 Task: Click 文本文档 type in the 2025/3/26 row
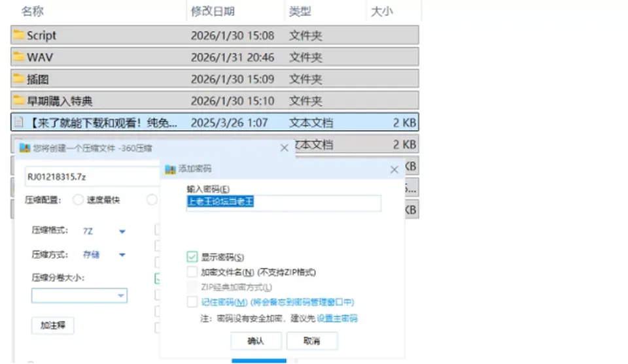pos(311,123)
